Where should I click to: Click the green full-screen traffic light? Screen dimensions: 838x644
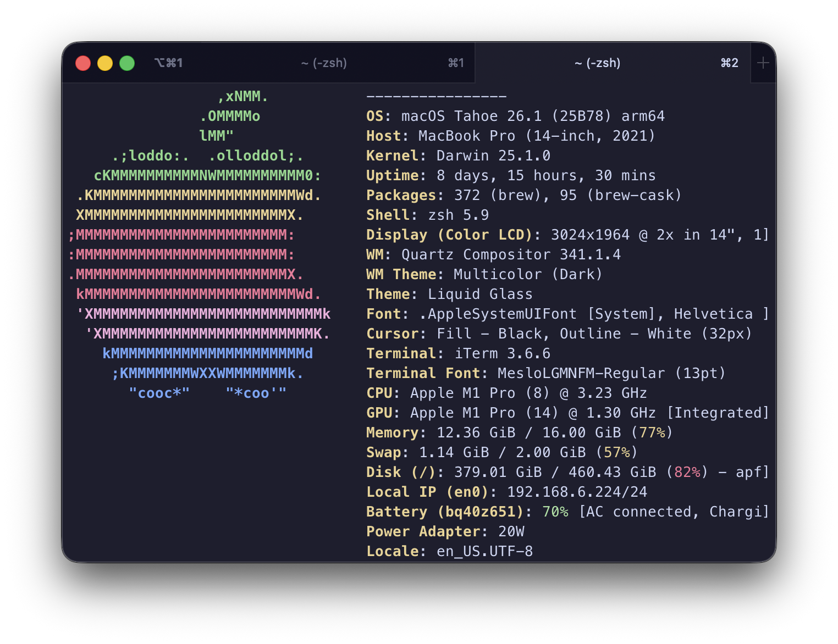click(127, 63)
